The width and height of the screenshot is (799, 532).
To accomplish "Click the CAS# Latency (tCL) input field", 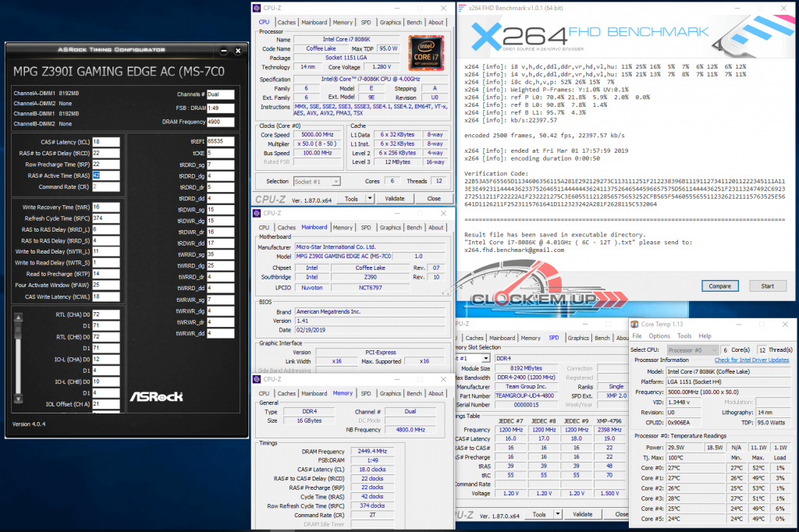I will 106,142.
